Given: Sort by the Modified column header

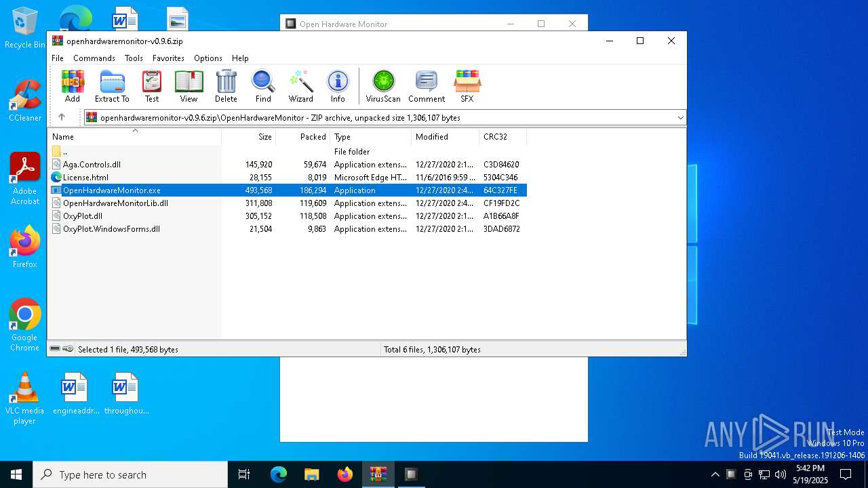Looking at the screenshot, I should (x=445, y=137).
